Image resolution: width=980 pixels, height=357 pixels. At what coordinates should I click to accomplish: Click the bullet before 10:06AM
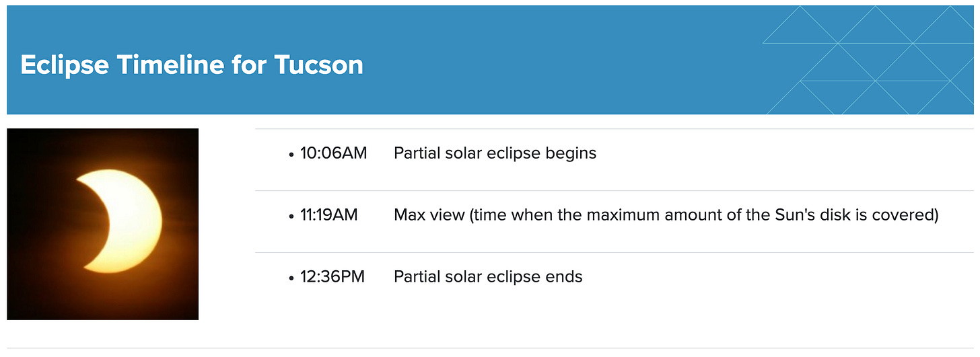tap(291, 155)
